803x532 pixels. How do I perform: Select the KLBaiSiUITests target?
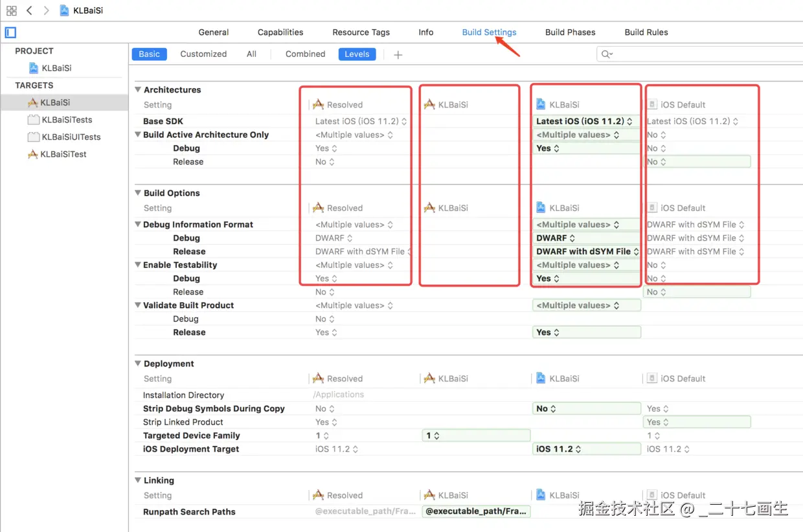63,137
